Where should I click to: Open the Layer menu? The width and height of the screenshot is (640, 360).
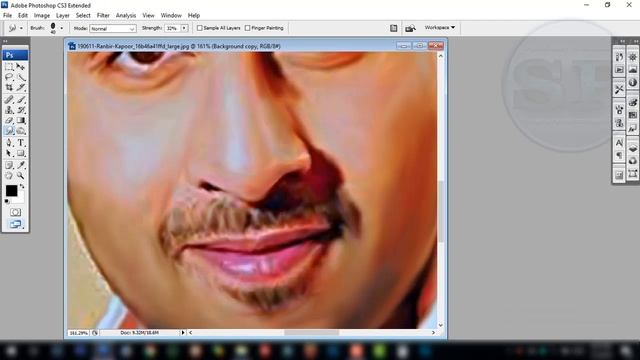[x=62, y=16]
